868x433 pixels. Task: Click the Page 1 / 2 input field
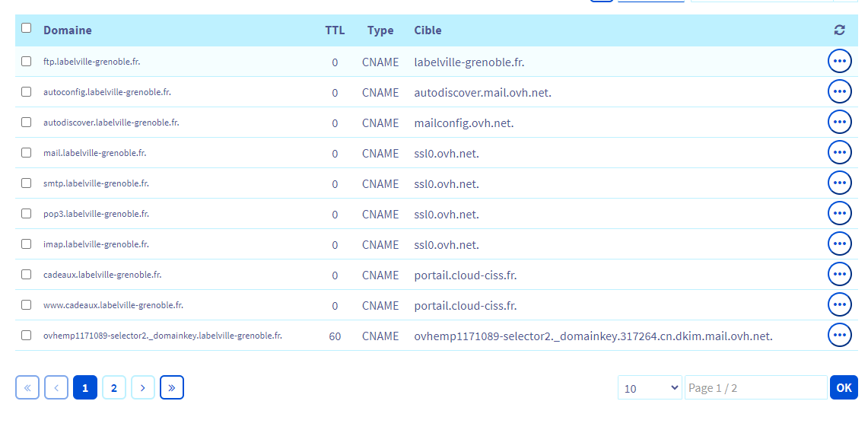[x=755, y=387]
